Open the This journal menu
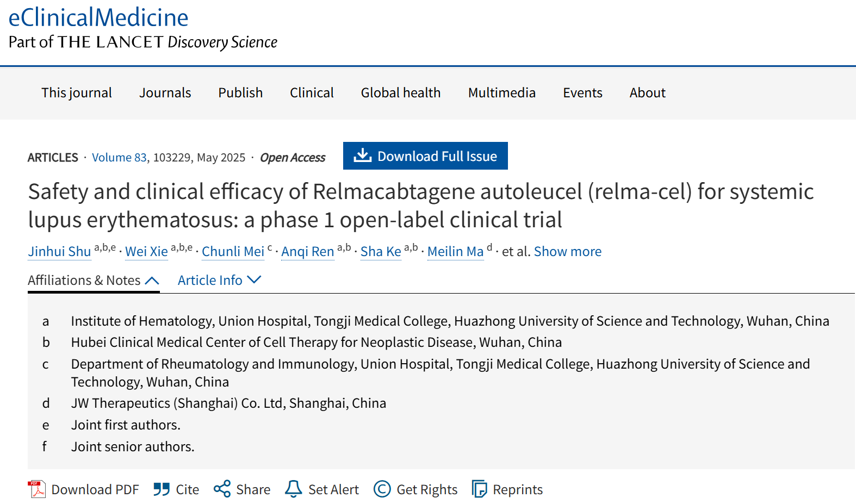Viewport: 856px width, 504px height. 77,93
